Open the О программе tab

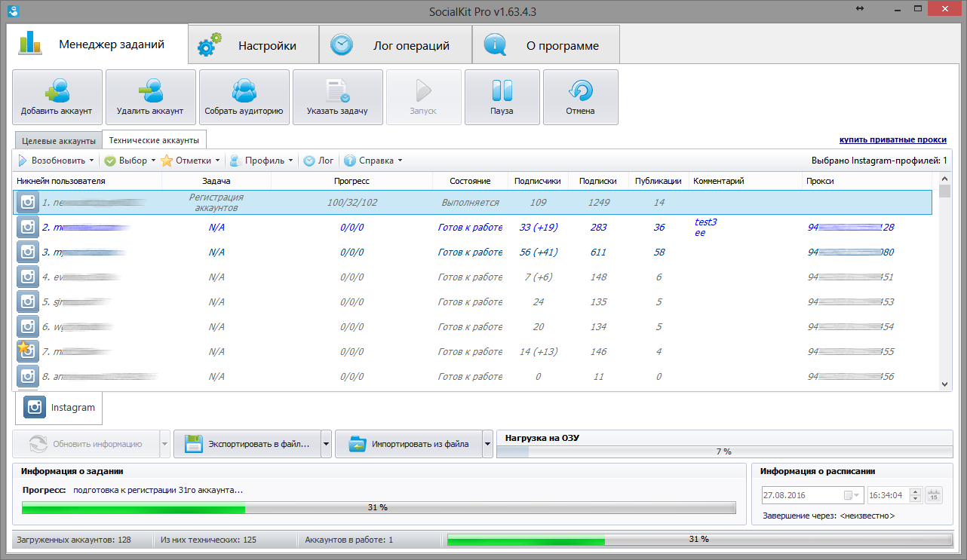coord(546,45)
